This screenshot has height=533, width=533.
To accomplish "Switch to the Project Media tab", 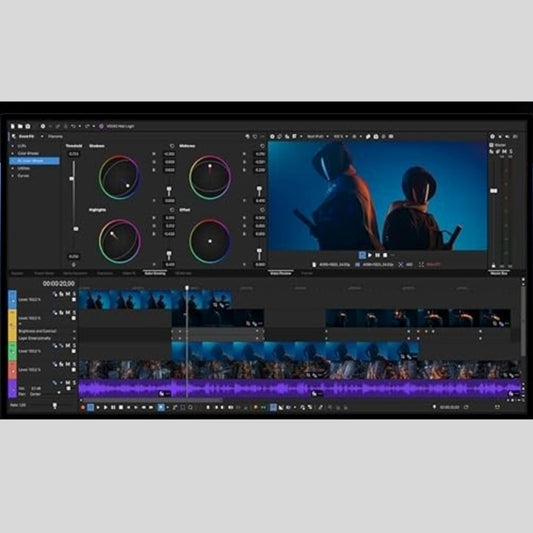I will [x=44, y=273].
